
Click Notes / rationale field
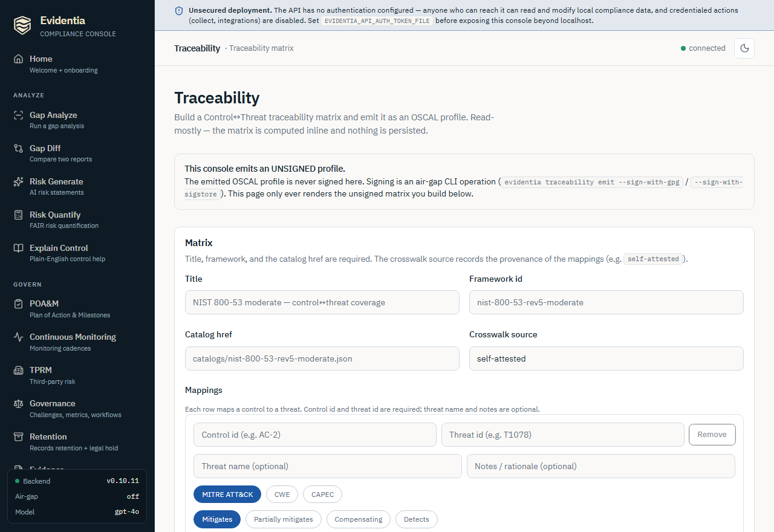601,466
